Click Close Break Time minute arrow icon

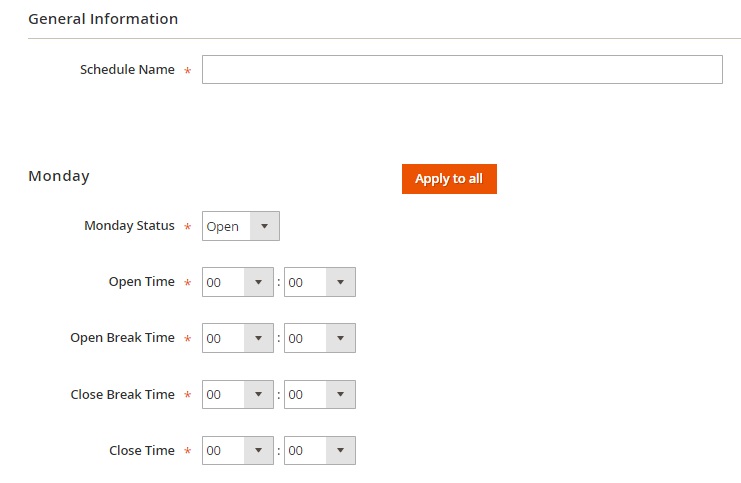pos(340,394)
